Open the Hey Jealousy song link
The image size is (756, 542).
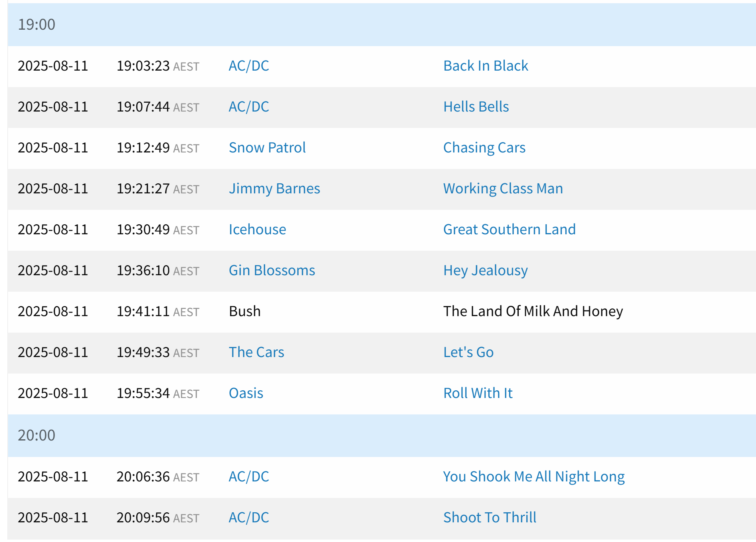(485, 270)
